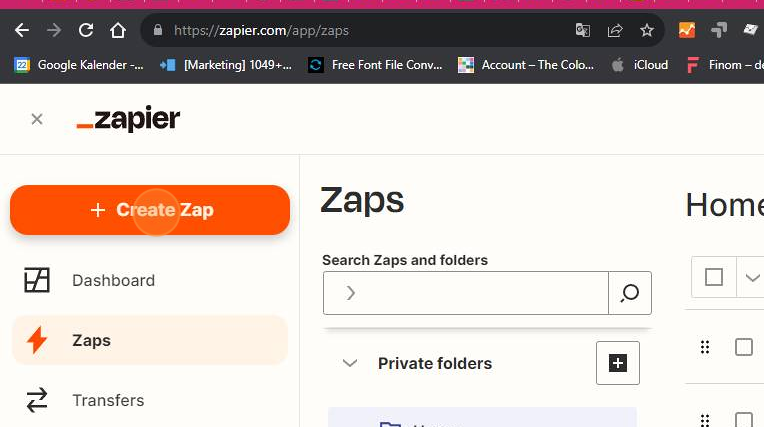Select Zaps in the sidebar
The image size is (764, 427).
point(150,340)
